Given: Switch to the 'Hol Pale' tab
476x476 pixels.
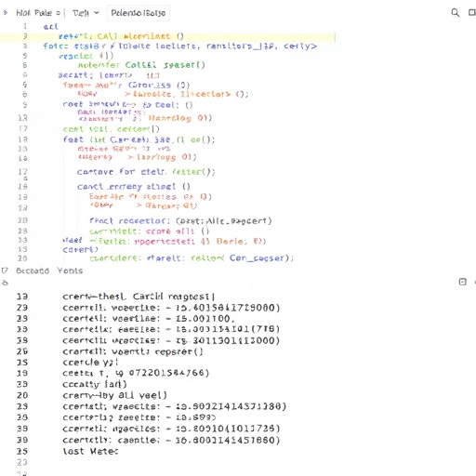Looking at the screenshot, I should tap(33, 13).
